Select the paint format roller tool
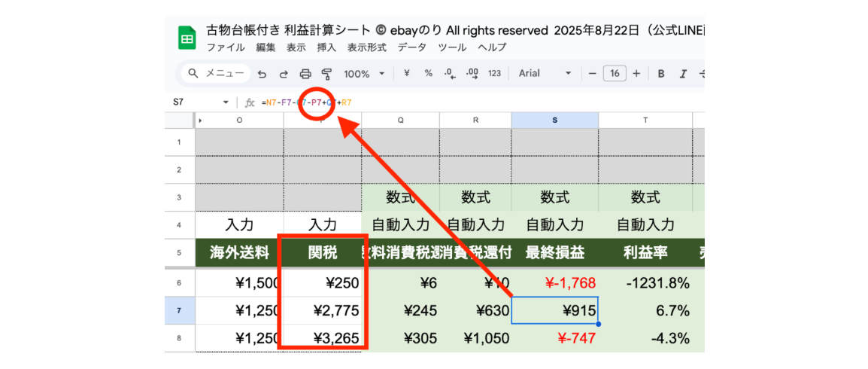The height and width of the screenshot is (369, 868). coord(326,74)
